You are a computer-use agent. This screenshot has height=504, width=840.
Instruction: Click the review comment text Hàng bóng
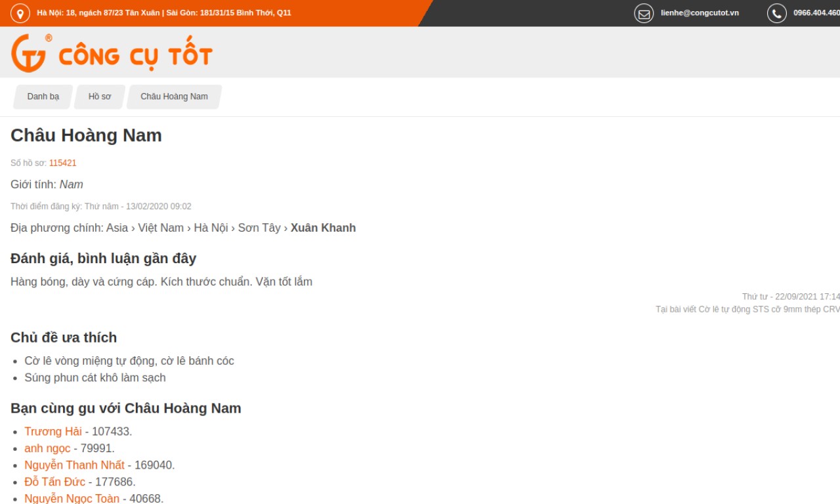pos(161,282)
